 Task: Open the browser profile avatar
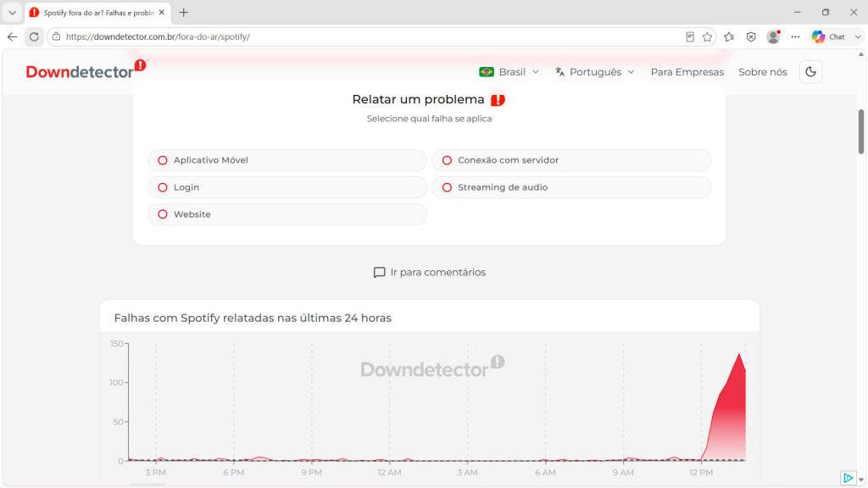coord(773,36)
